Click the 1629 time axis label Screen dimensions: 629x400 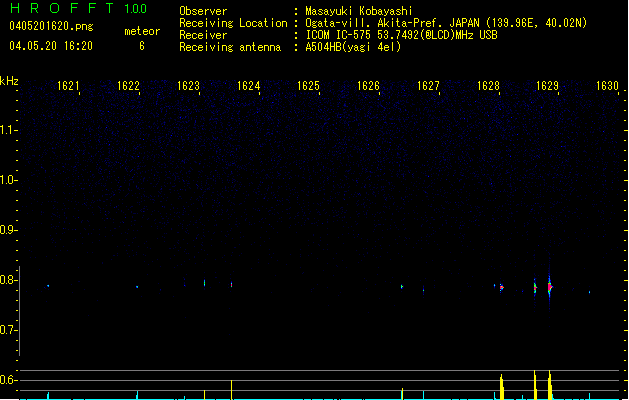[x=548, y=86]
